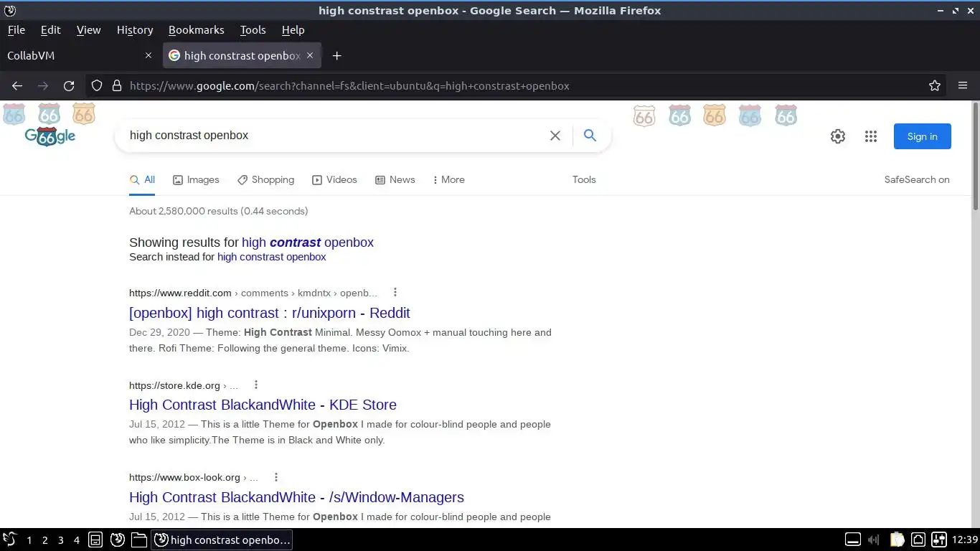
Task: Open the Google apps grid
Action: point(871,136)
